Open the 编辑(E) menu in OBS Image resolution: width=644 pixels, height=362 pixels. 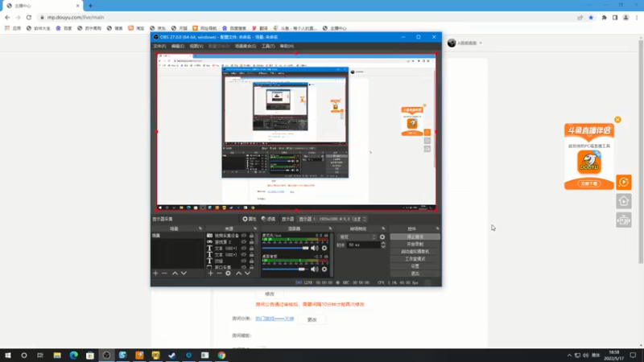pos(177,47)
